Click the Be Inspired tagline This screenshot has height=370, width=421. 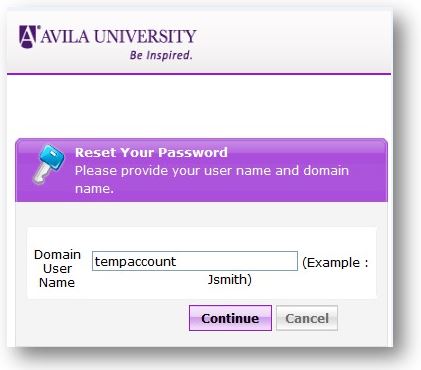click(x=161, y=55)
